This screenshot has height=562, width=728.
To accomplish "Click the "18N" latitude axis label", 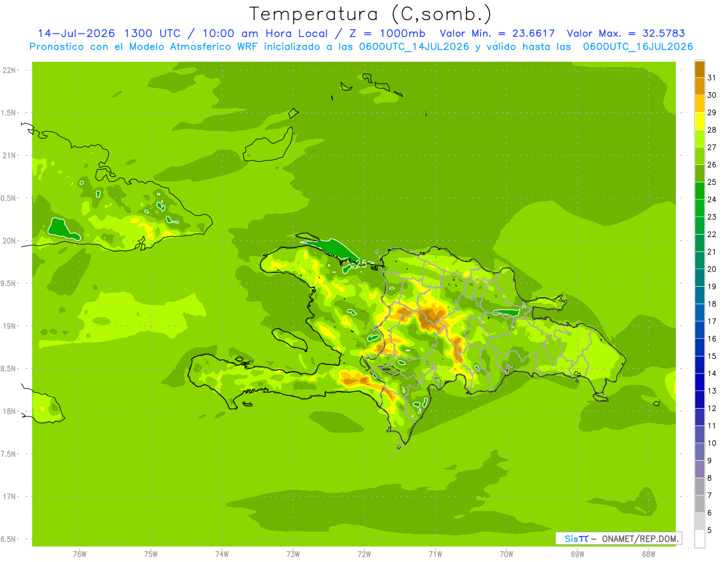I will [x=10, y=412].
